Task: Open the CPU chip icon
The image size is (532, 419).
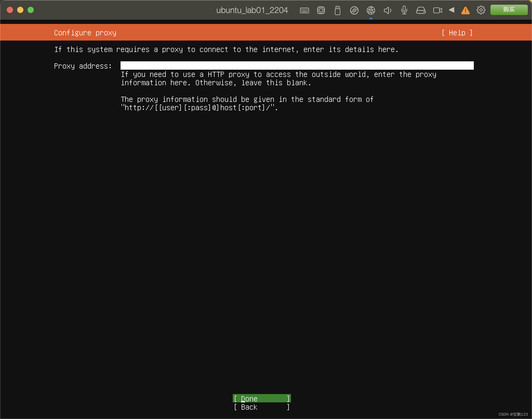Action: click(x=321, y=10)
